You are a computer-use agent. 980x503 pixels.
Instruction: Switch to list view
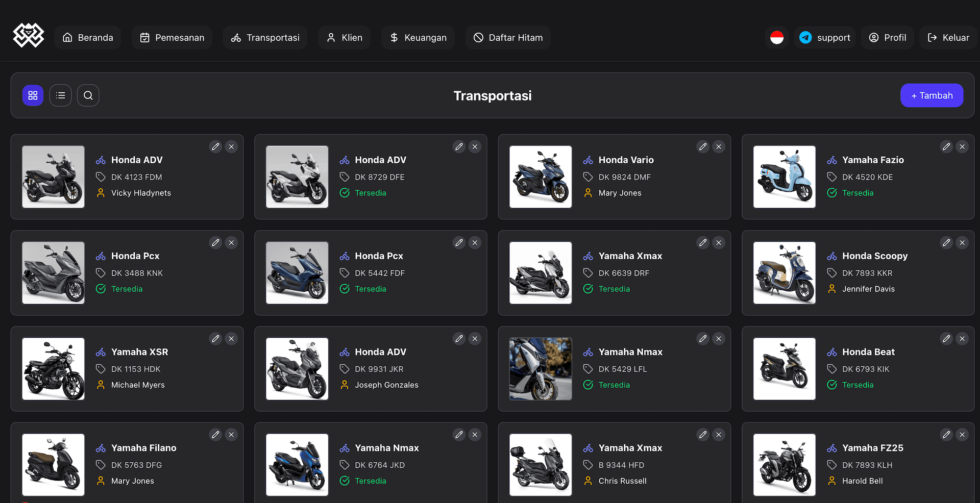(60, 95)
